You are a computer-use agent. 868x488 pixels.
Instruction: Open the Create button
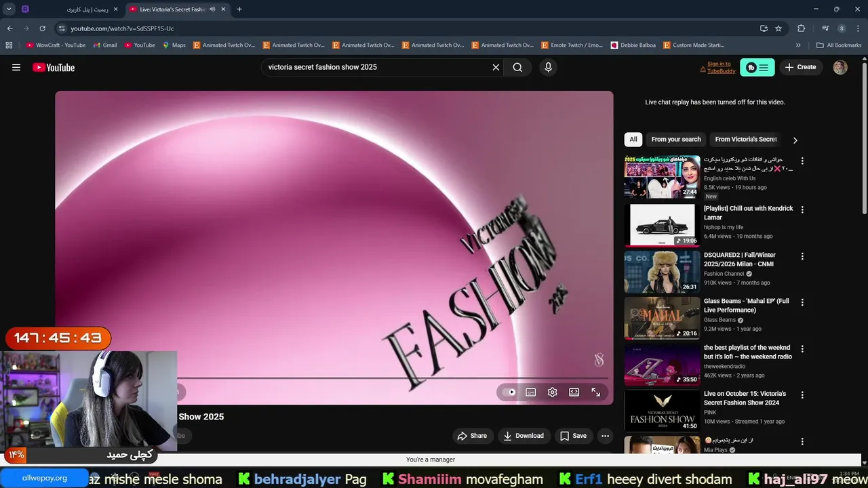click(x=801, y=67)
